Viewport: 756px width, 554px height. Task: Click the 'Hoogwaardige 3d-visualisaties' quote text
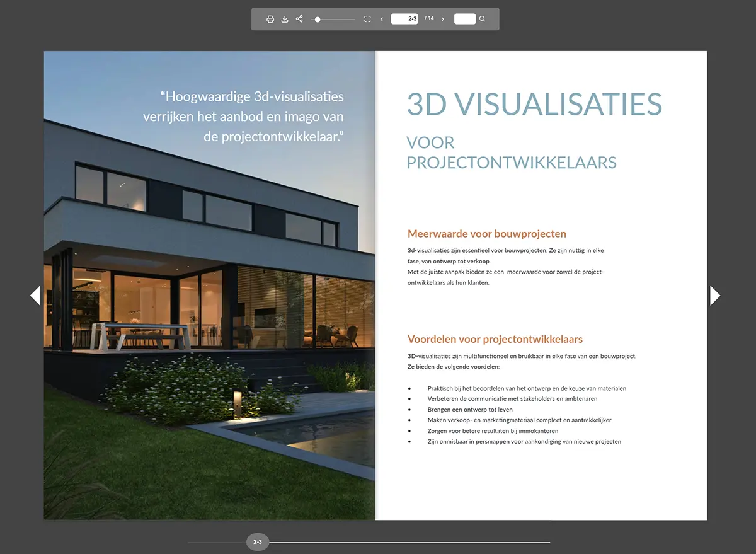243,117
